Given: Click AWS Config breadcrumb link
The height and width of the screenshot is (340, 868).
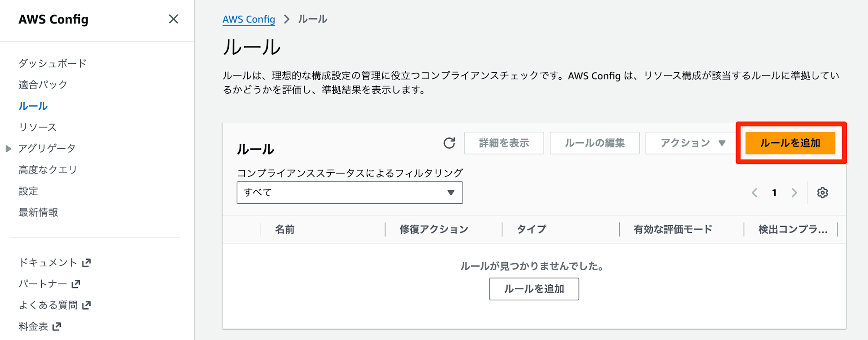Looking at the screenshot, I should [x=249, y=20].
